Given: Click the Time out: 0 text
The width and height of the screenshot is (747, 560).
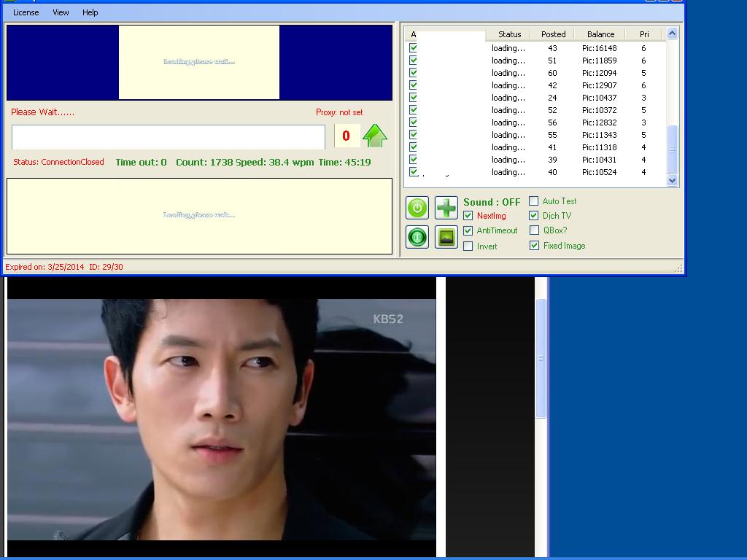Looking at the screenshot, I should click(141, 162).
